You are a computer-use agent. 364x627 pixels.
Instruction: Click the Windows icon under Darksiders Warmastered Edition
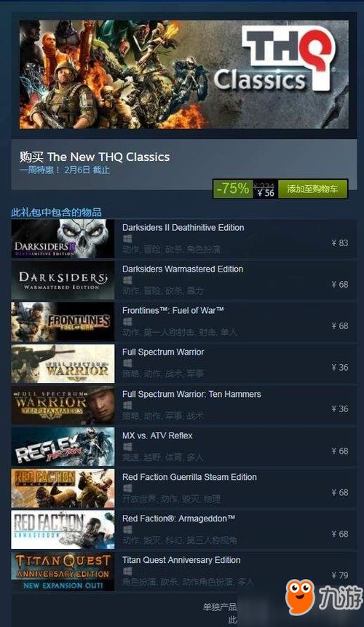coord(127,280)
